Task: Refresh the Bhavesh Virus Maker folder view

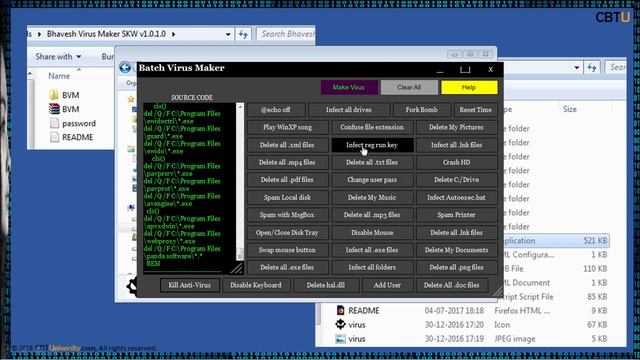Action: coord(244,34)
